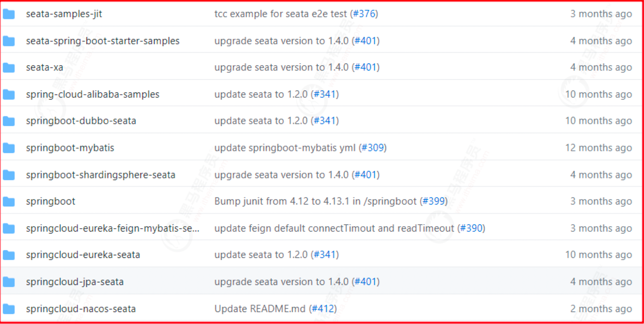Screen dimensions: 644x324
Task: Open commit 'Update README.md'
Action: pyautogui.click(x=260, y=309)
